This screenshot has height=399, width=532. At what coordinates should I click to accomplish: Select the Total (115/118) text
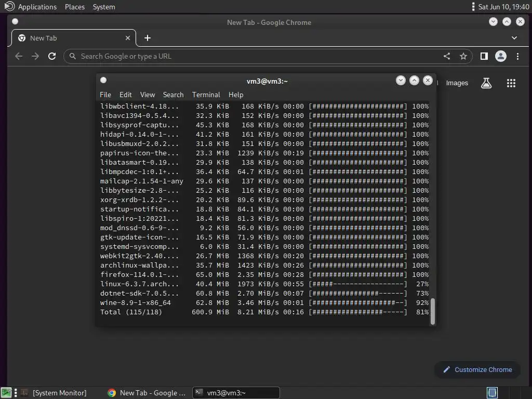[131, 312]
